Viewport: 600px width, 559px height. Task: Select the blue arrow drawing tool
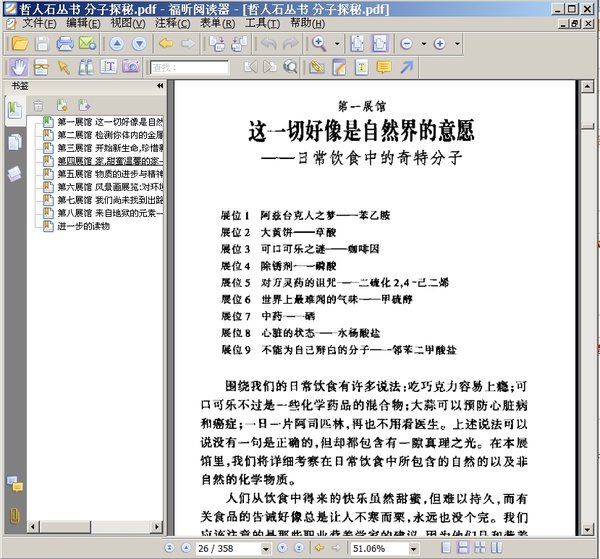406,67
